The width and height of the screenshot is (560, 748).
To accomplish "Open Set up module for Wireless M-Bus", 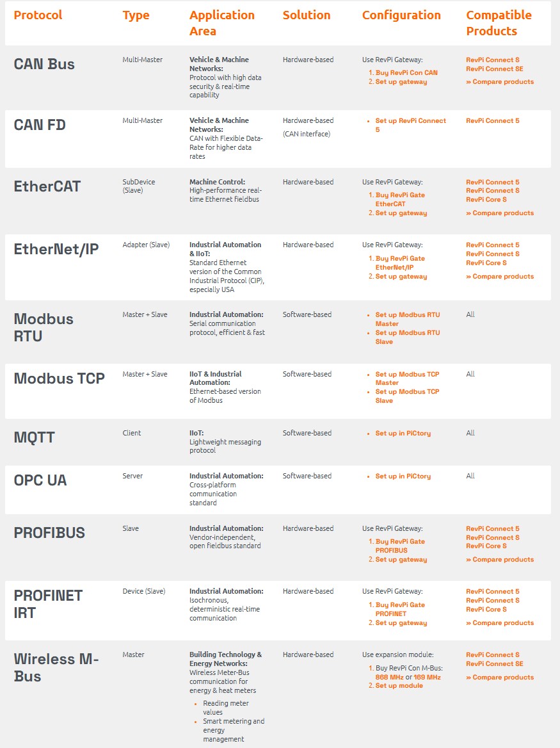I will [399, 686].
